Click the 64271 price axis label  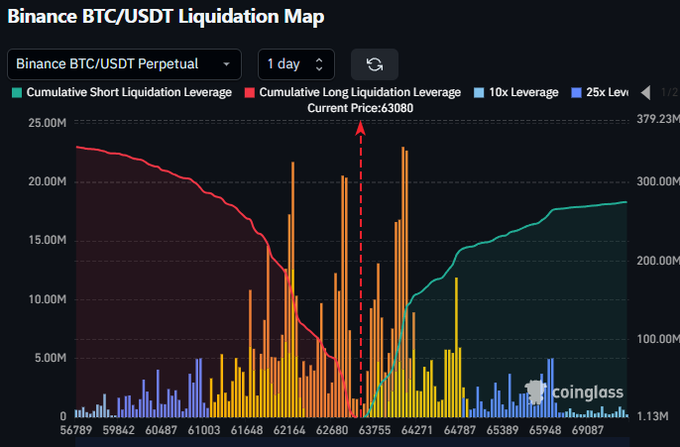[x=417, y=430]
